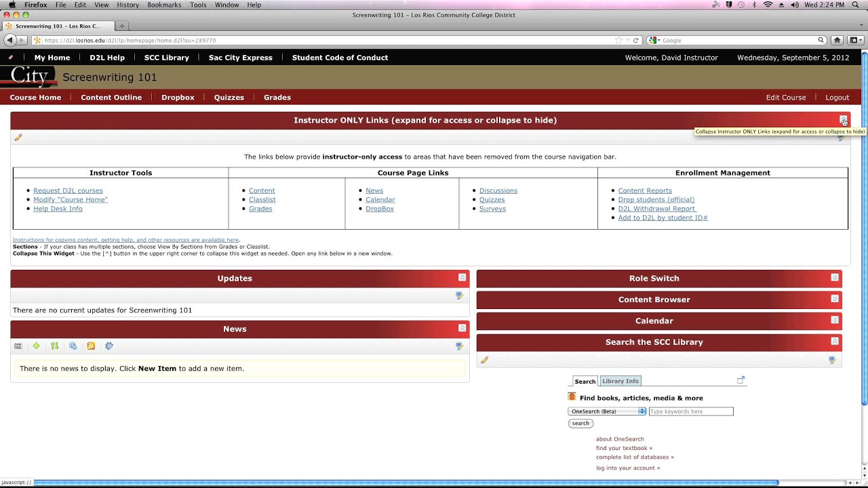Click the find your textbook link

[x=624, y=448]
